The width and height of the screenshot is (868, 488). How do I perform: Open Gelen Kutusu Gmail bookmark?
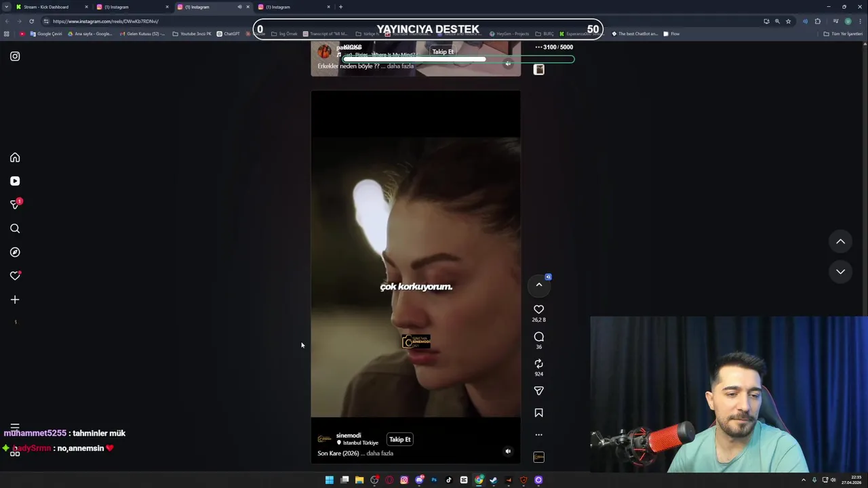click(x=142, y=34)
